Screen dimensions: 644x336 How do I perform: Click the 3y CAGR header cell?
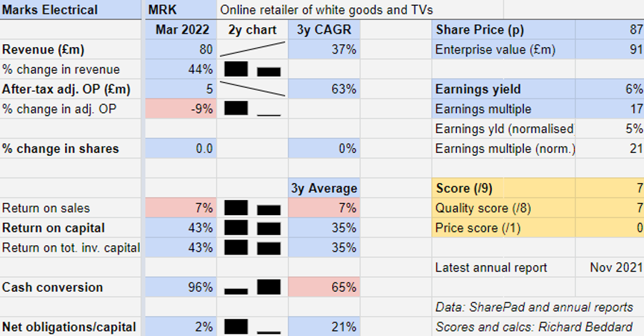(x=324, y=29)
